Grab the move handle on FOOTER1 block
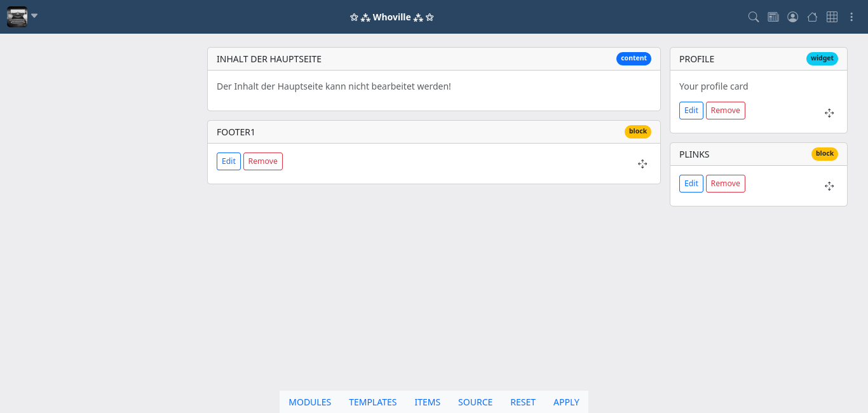The image size is (868, 413). pos(642,164)
